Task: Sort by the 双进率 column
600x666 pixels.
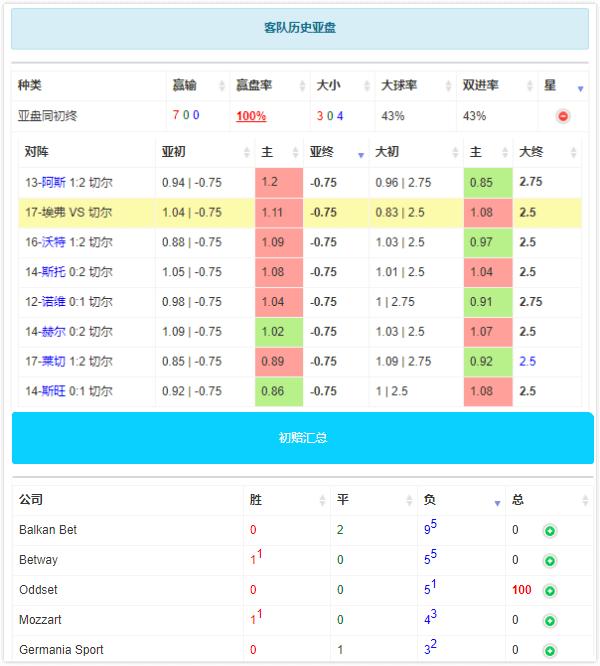Action: 497,85
